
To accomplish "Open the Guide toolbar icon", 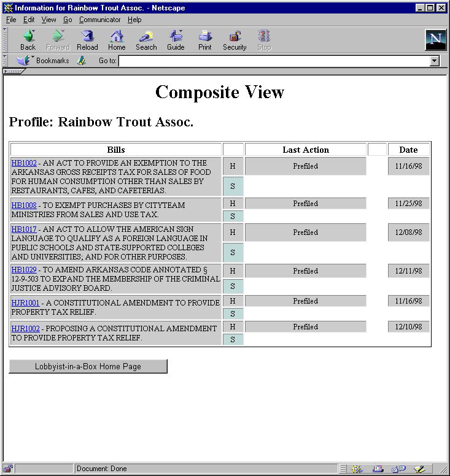I will click(176, 40).
